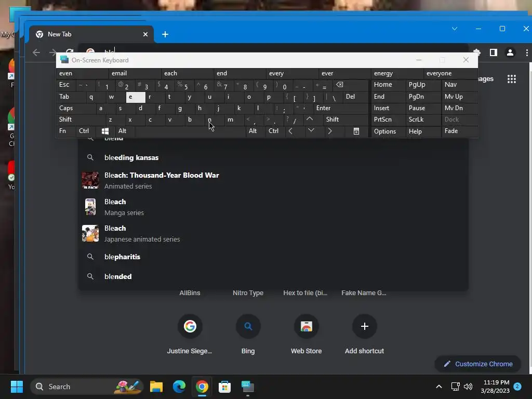Select the 'email' word suggestion
532x399 pixels.
click(x=135, y=73)
